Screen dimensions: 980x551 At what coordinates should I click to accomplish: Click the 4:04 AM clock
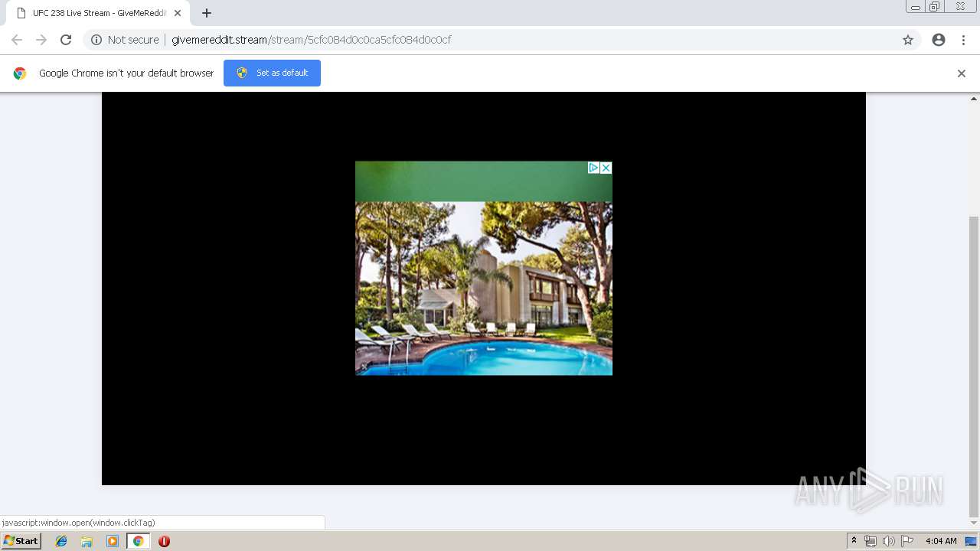pos(941,541)
